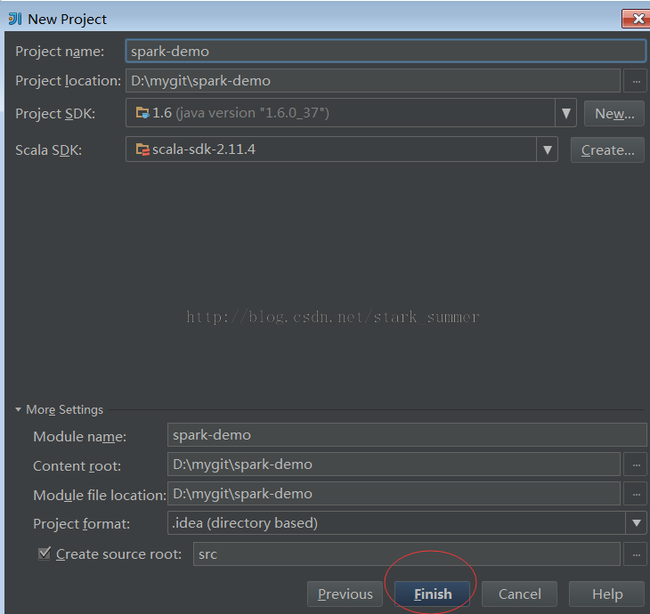Focus the Module file location field
The width and height of the screenshot is (650, 614).
pyautogui.click(x=393, y=494)
